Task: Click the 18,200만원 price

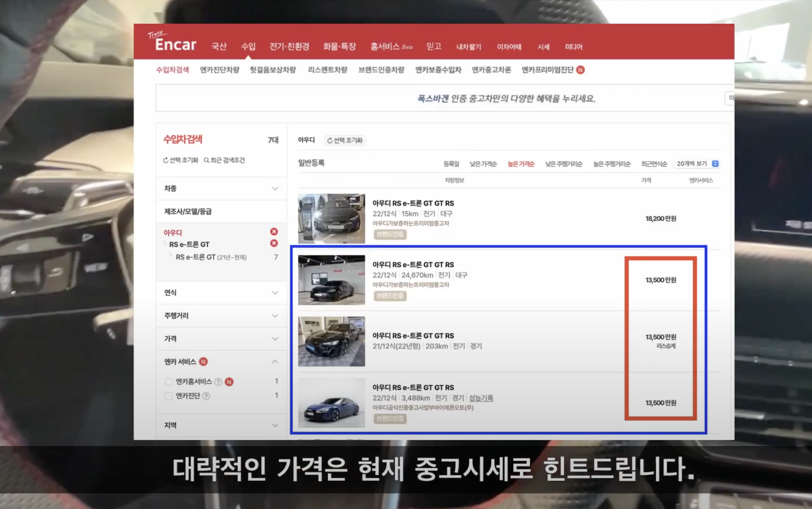Action: coord(661,218)
